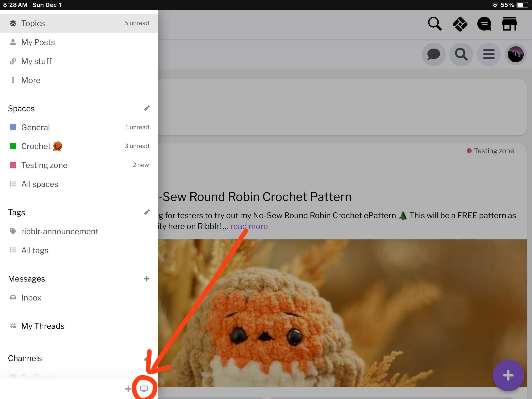
Task: Open the Ribblr diamond logo icon
Action: pos(460,24)
